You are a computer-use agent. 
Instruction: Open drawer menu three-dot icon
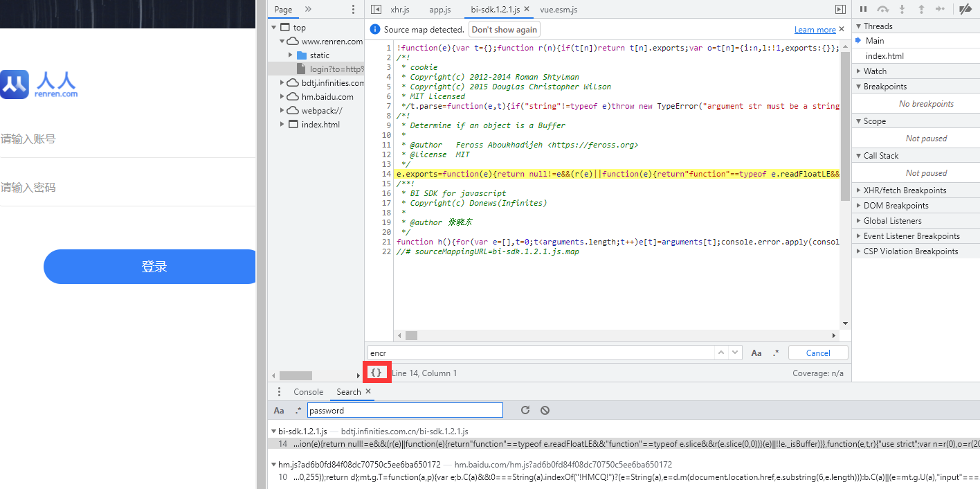pyautogui.click(x=279, y=392)
